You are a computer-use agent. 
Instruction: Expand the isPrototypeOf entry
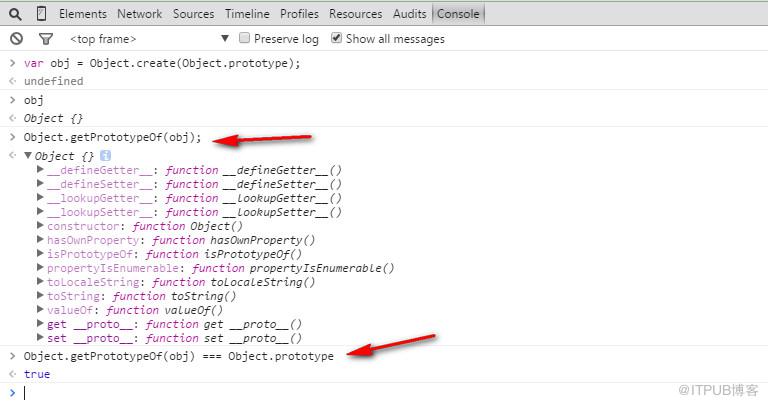click(41, 254)
